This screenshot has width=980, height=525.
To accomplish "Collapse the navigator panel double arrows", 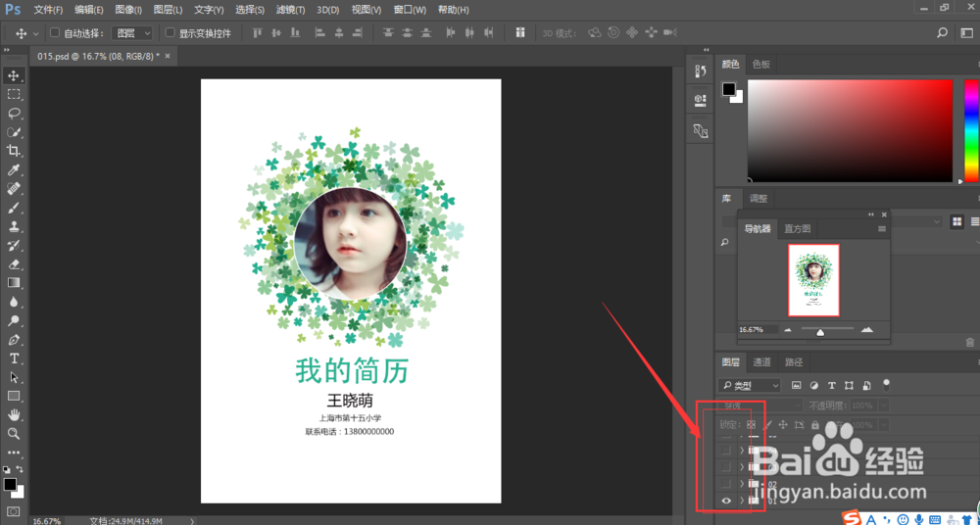I will [870, 215].
